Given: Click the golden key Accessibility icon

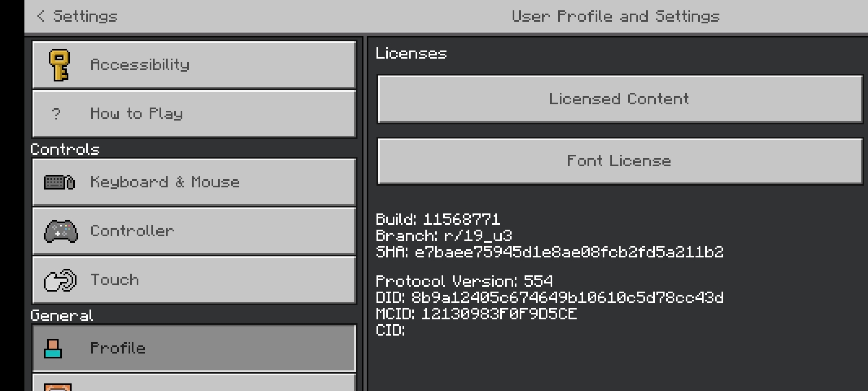Looking at the screenshot, I should coord(59,65).
